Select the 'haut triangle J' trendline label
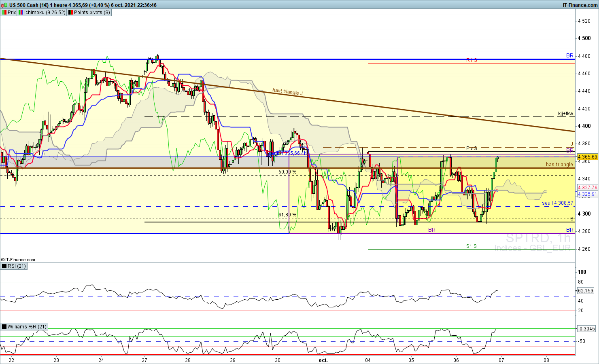 (x=287, y=92)
